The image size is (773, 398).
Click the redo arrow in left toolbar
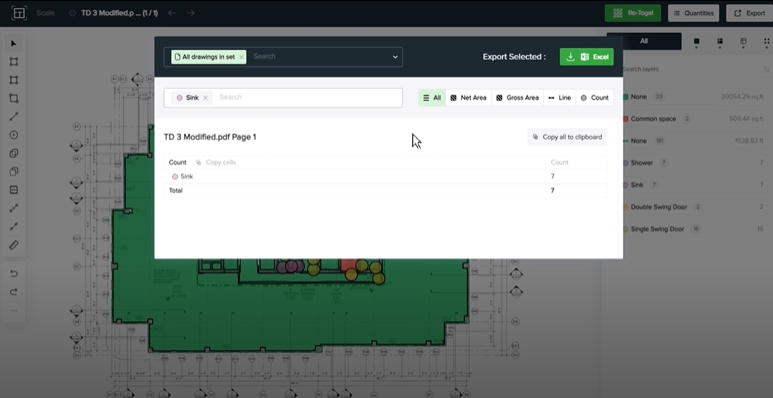tap(14, 292)
